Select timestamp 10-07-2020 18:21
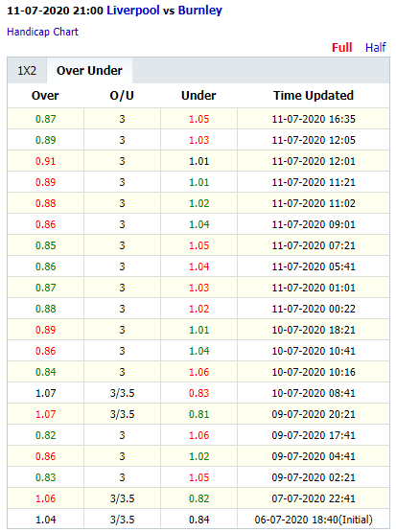 tap(314, 330)
